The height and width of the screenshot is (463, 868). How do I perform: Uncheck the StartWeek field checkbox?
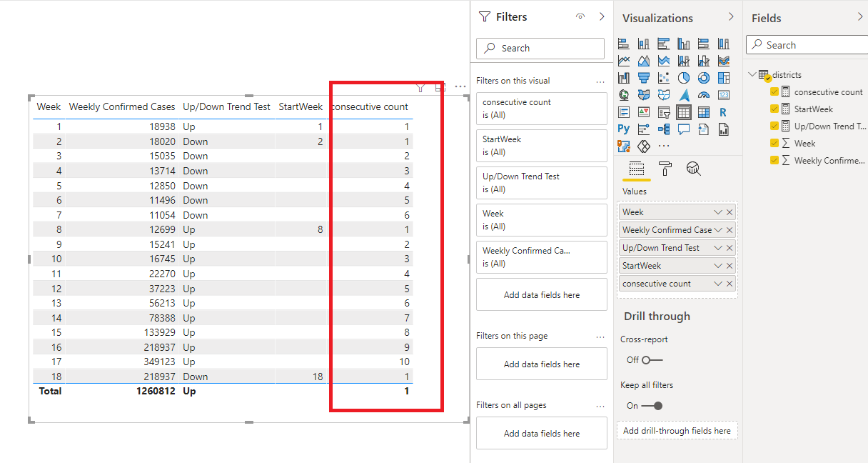click(x=774, y=109)
